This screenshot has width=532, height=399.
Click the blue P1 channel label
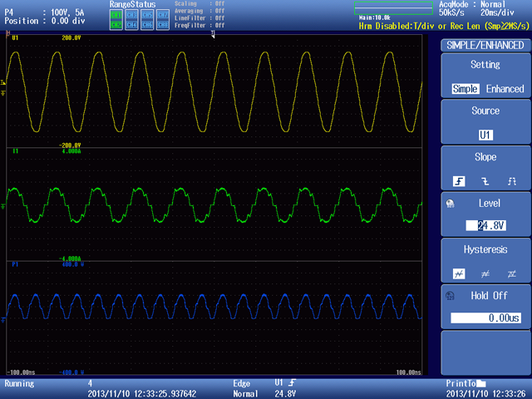(x=15, y=264)
